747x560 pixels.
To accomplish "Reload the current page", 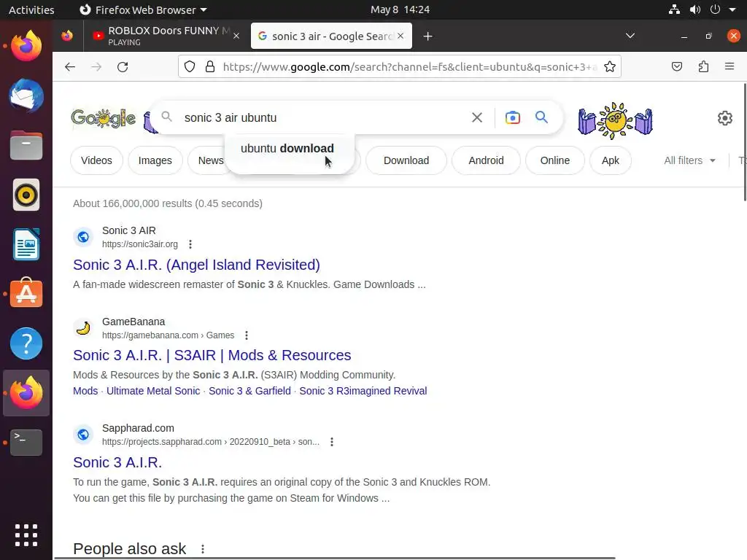I will click(x=123, y=66).
